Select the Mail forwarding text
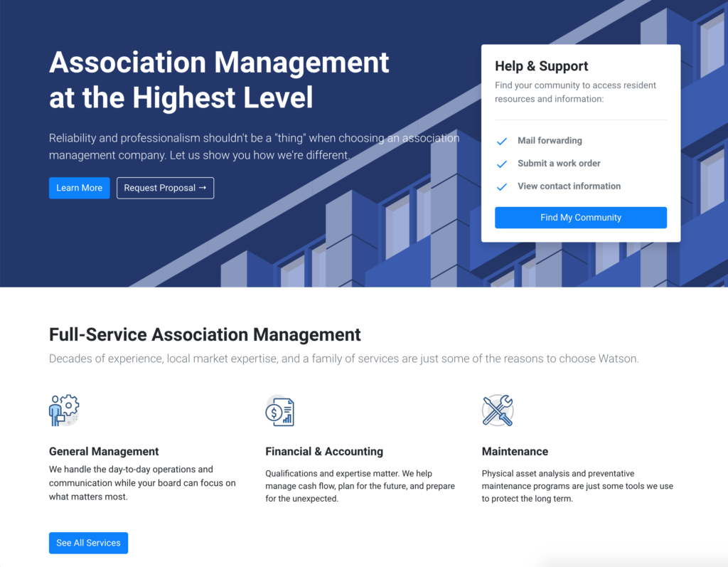The height and width of the screenshot is (567, 728). point(550,140)
